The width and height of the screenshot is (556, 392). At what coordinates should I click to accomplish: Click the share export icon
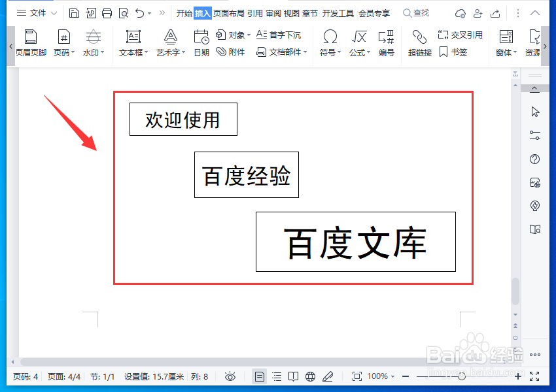tap(495, 14)
